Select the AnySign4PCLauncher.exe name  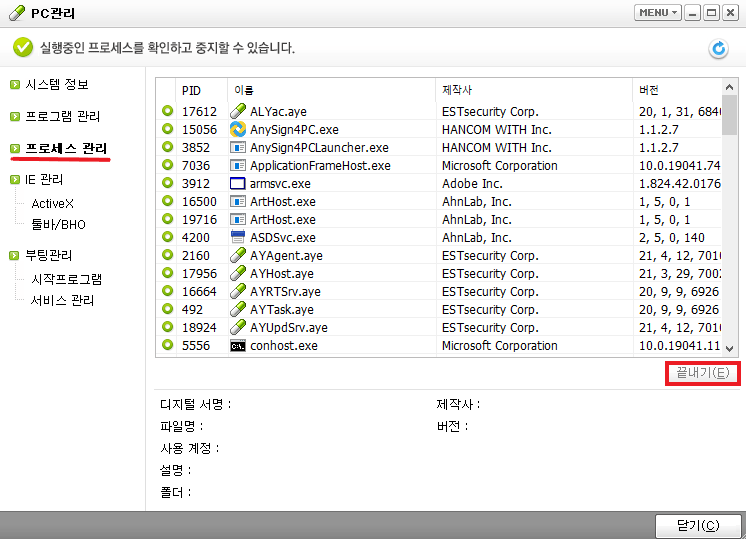(319, 148)
